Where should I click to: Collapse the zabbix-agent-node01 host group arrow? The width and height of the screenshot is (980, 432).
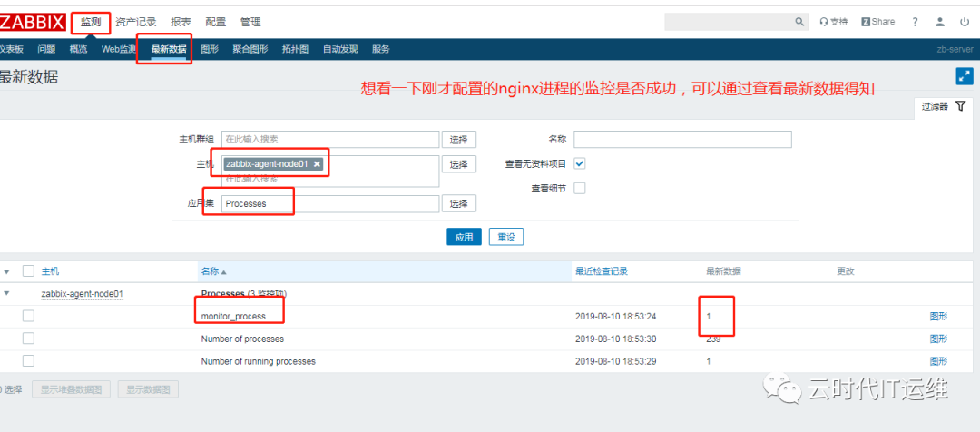point(7,293)
